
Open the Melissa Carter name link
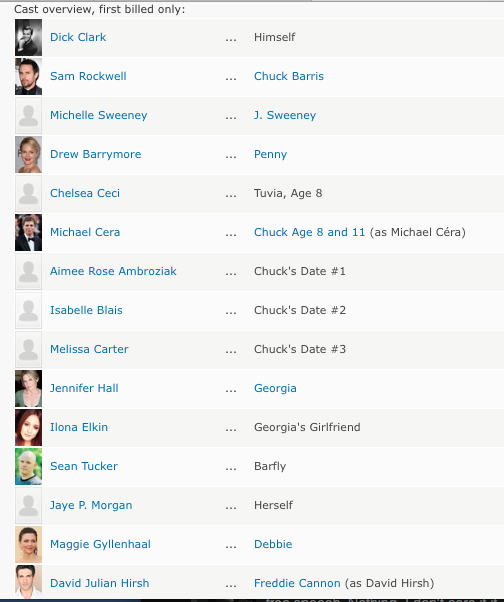coord(89,349)
